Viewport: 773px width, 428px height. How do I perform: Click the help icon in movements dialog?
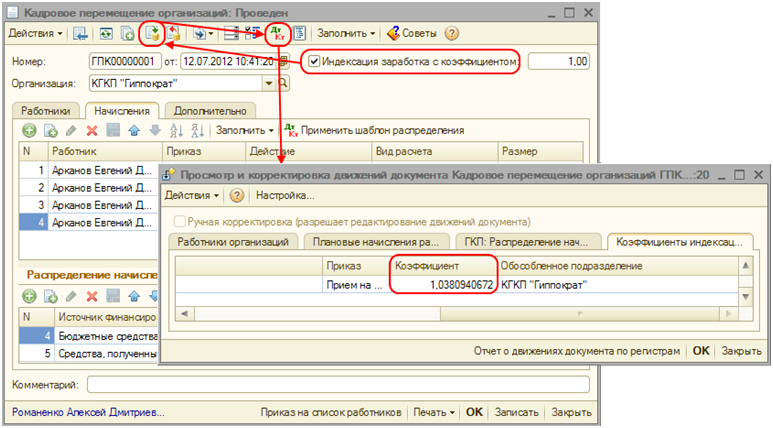[x=237, y=195]
